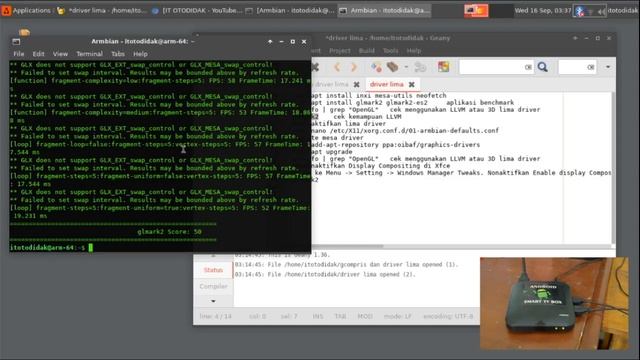
Task: Open the Terminal menu in the terminal window
Action: click(x=89, y=54)
